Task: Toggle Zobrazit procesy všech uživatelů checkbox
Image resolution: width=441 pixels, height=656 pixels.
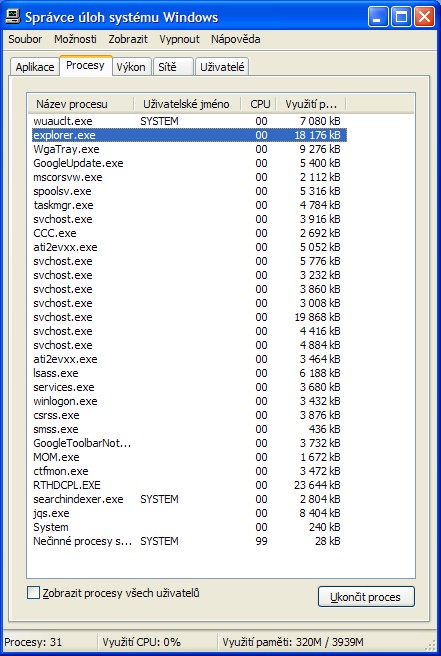Action: 33,593
